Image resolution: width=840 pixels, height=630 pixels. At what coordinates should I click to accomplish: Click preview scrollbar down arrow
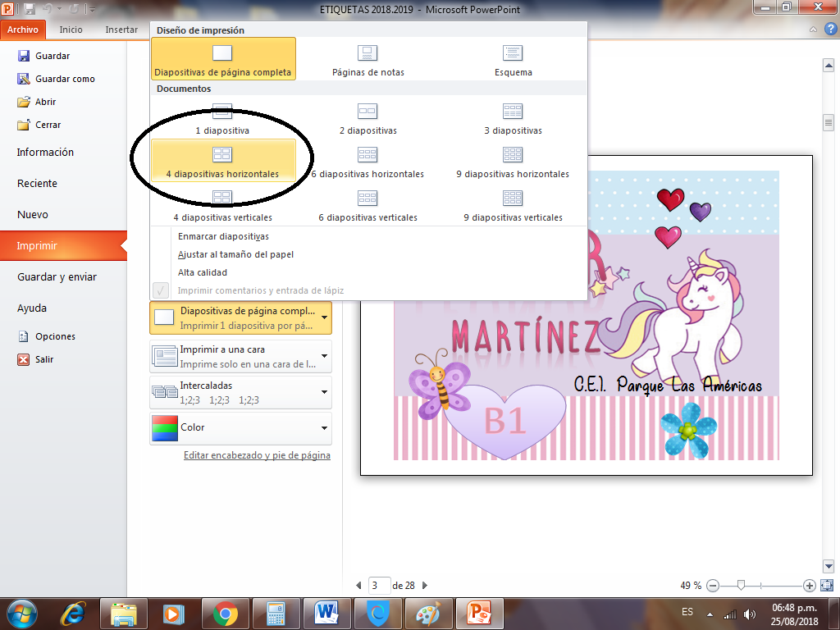tap(829, 566)
